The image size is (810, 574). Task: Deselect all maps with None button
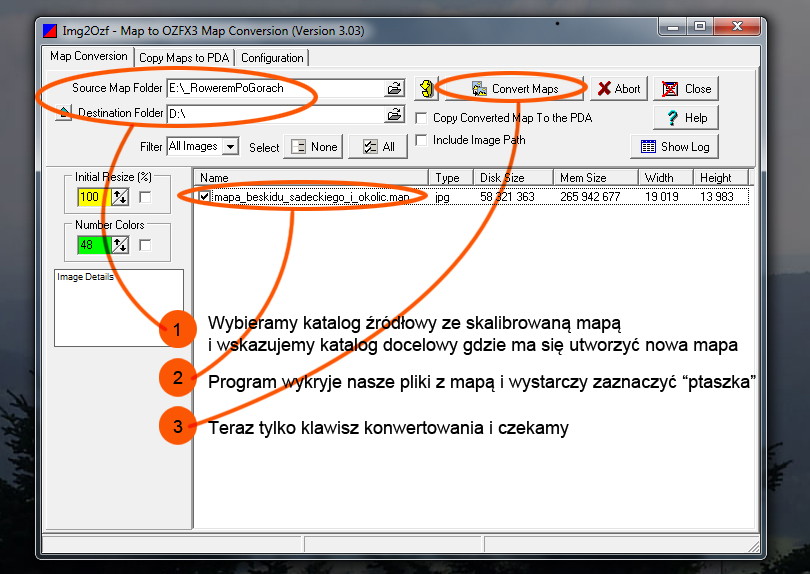[314, 147]
